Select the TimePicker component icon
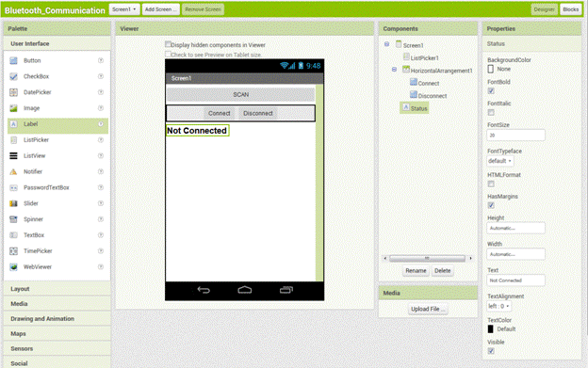The width and height of the screenshot is (588, 368). [x=13, y=251]
